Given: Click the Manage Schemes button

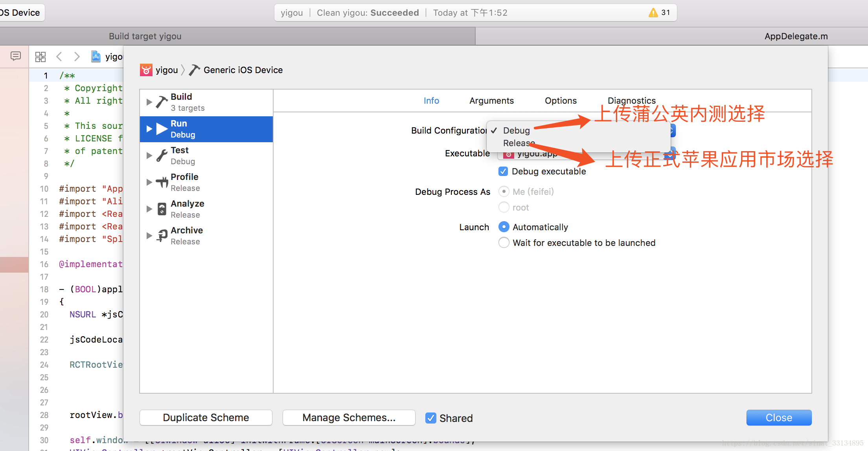Looking at the screenshot, I should [349, 418].
